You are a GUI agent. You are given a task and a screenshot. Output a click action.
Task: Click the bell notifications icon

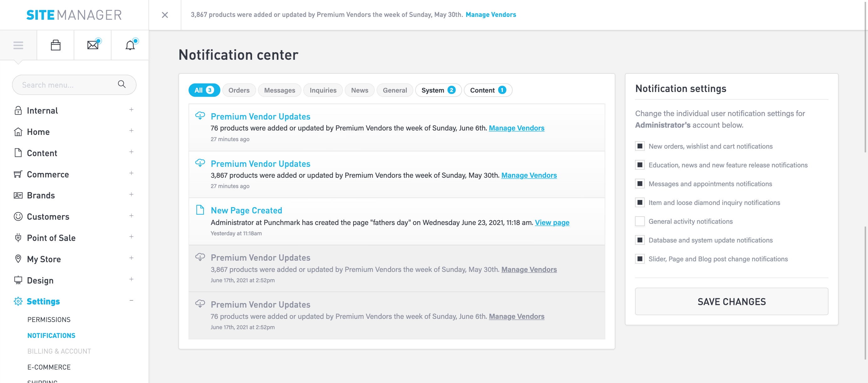pos(130,45)
